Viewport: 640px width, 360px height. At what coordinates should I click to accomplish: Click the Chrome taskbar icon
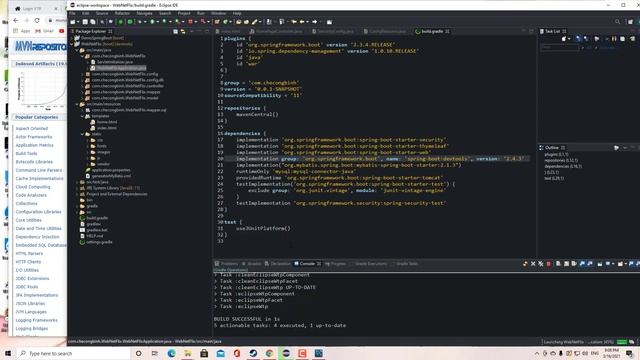coord(269,353)
